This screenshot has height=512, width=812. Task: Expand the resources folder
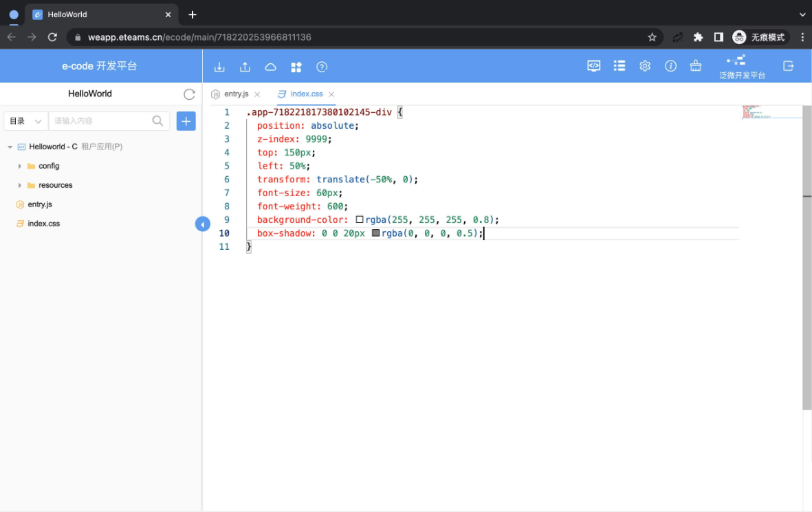coord(20,185)
